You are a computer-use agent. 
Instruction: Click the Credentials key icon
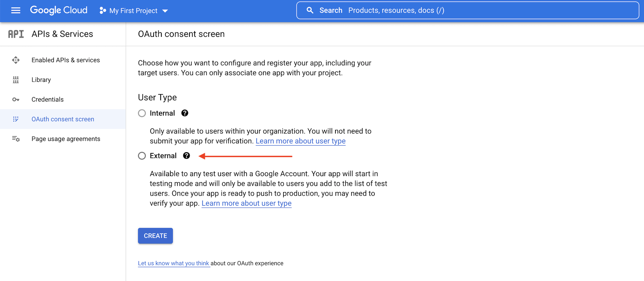click(16, 99)
